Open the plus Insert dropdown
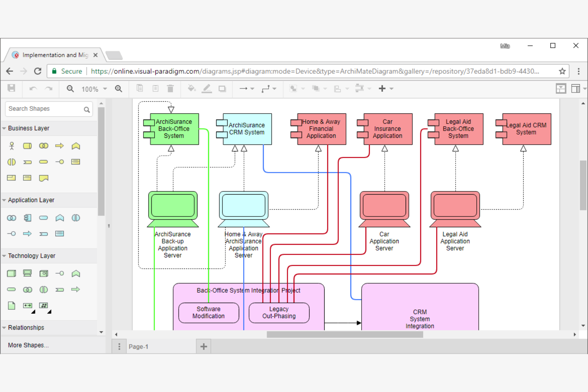Screen dimensions: 588x392 [x=385, y=89]
